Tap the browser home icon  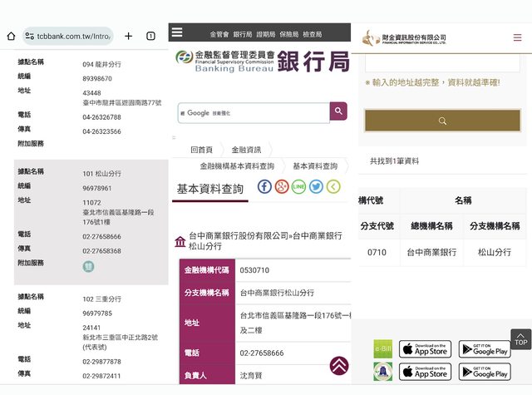pyautogui.click(x=11, y=37)
